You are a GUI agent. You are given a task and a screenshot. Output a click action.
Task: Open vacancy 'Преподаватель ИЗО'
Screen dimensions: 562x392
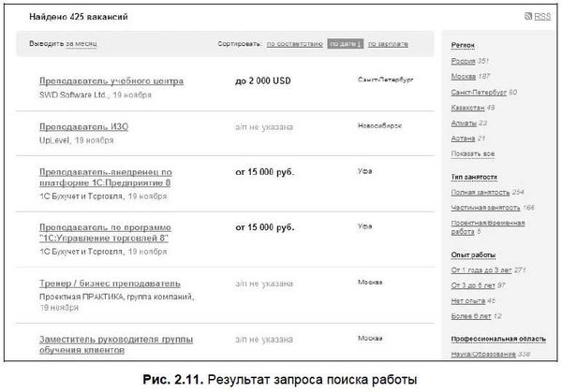pos(84,126)
